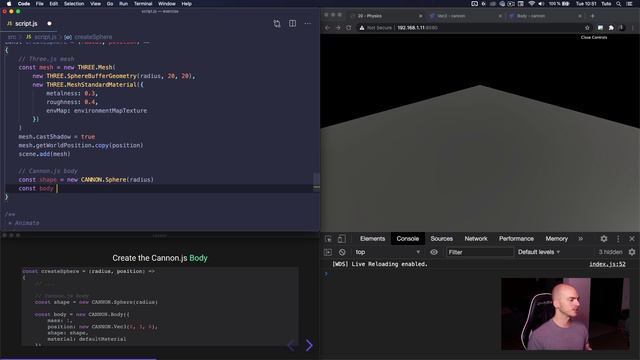This screenshot has width=640, height=360.
Task: Click the 'Close Controls' button
Action: pos(594,37)
